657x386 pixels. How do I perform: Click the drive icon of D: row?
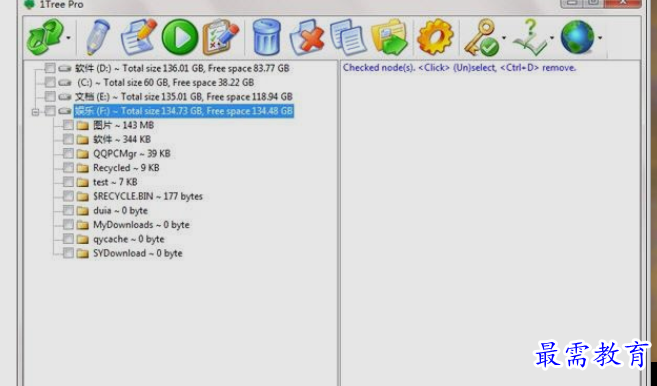[x=65, y=68]
